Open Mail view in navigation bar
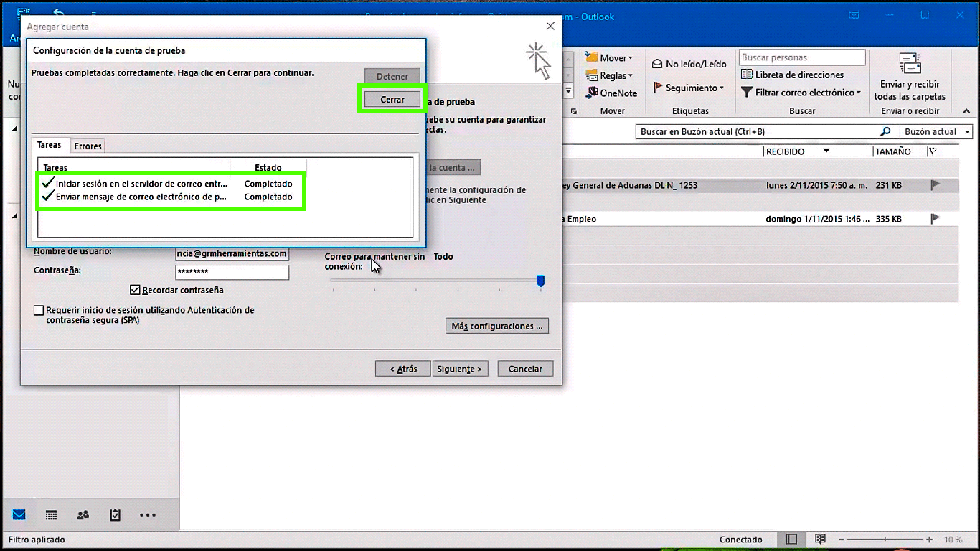 pos(19,515)
